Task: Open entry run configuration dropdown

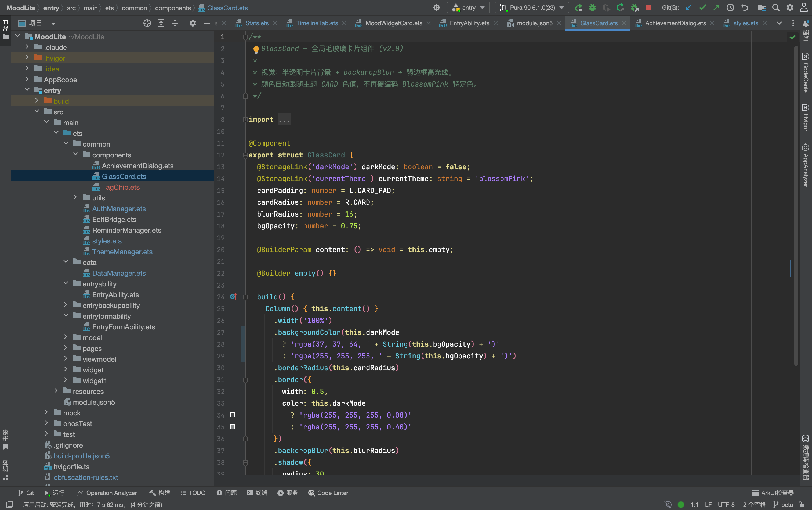Action: coord(468,8)
